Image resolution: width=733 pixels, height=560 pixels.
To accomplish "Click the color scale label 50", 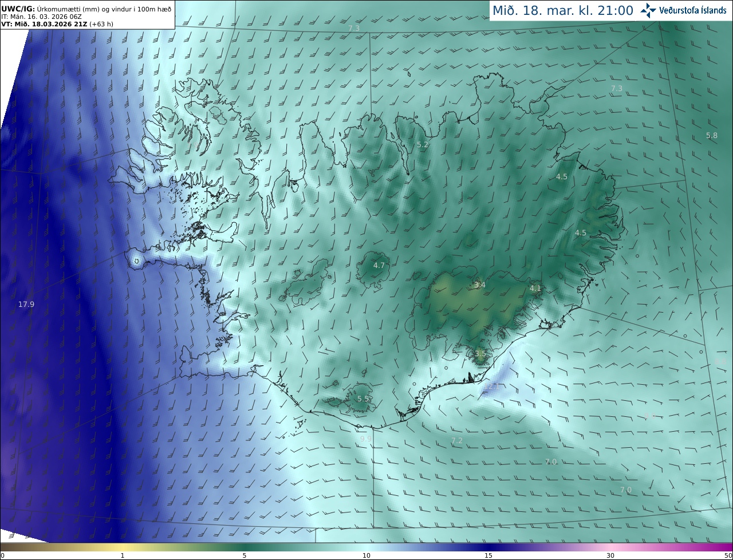I will (728, 556).
